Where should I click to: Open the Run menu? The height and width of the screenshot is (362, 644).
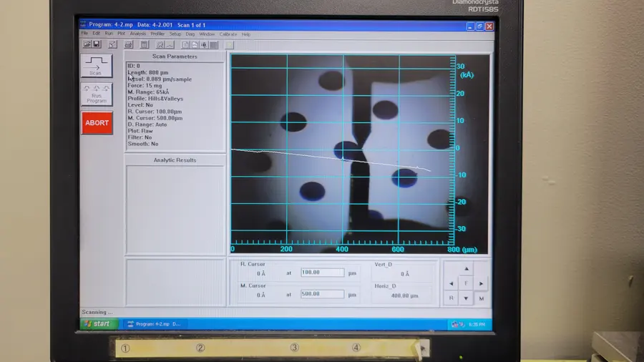click(109, 33)
